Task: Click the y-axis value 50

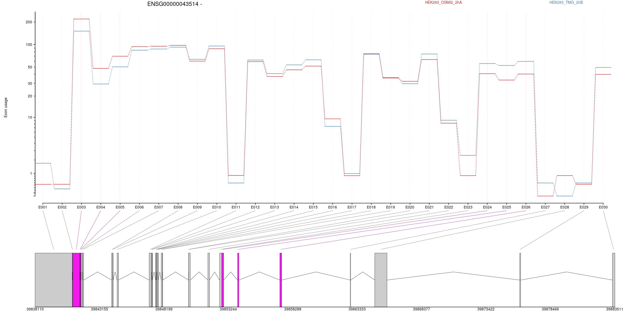Action: click(30, 67)
